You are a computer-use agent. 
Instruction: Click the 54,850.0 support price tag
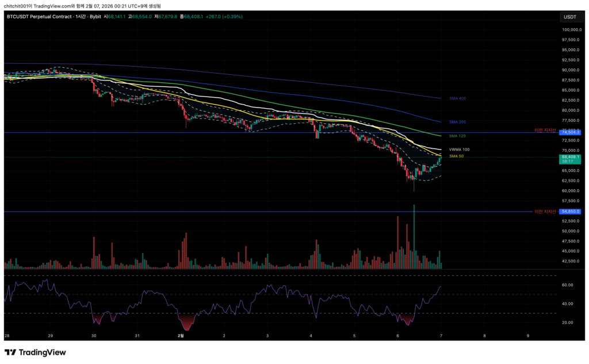(x=571, y=212)
